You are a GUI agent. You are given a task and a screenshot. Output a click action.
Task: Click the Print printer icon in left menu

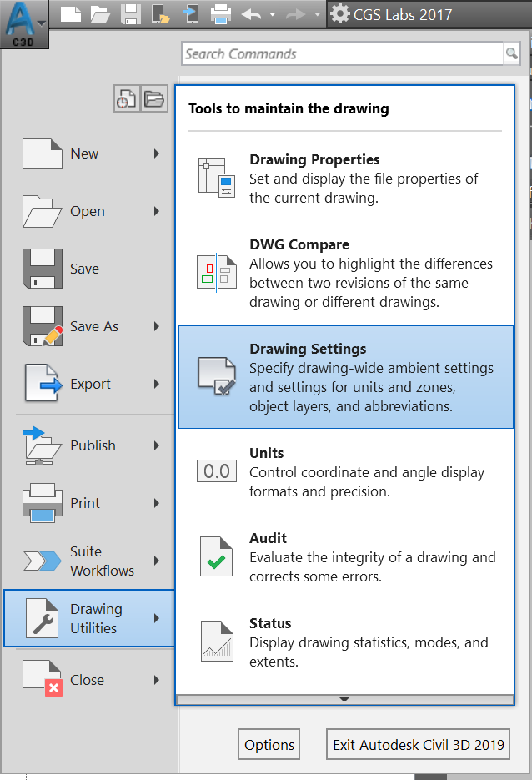(x=43, y=503)
